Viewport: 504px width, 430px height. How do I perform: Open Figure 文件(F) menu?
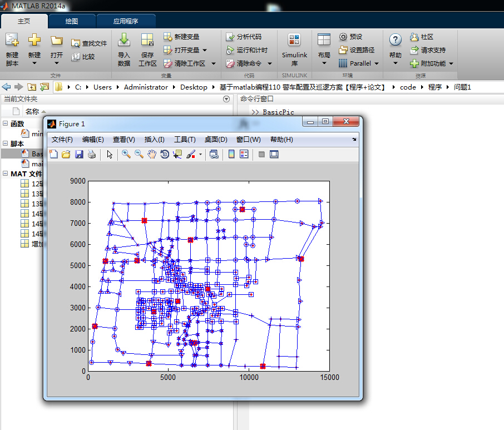(62, 140)
